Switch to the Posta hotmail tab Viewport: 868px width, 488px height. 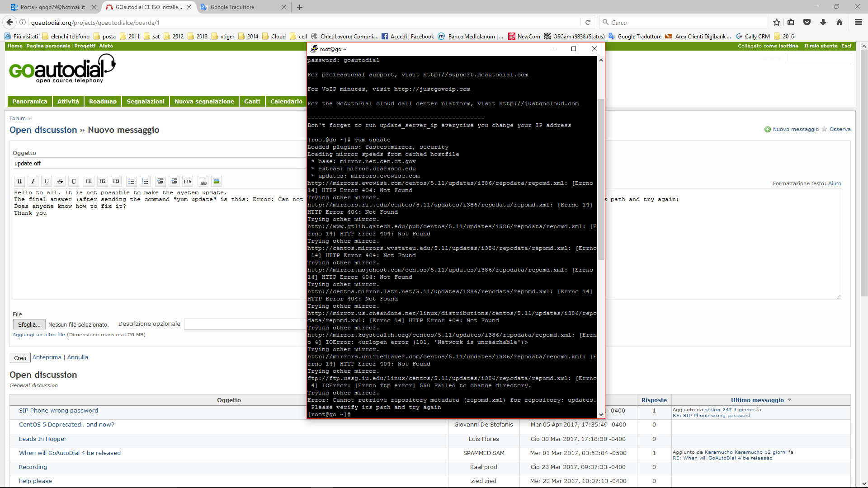click(53, 7)
